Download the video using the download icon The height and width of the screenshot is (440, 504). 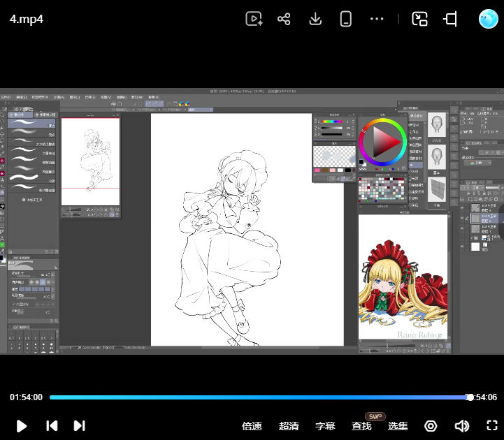(315, 19)
